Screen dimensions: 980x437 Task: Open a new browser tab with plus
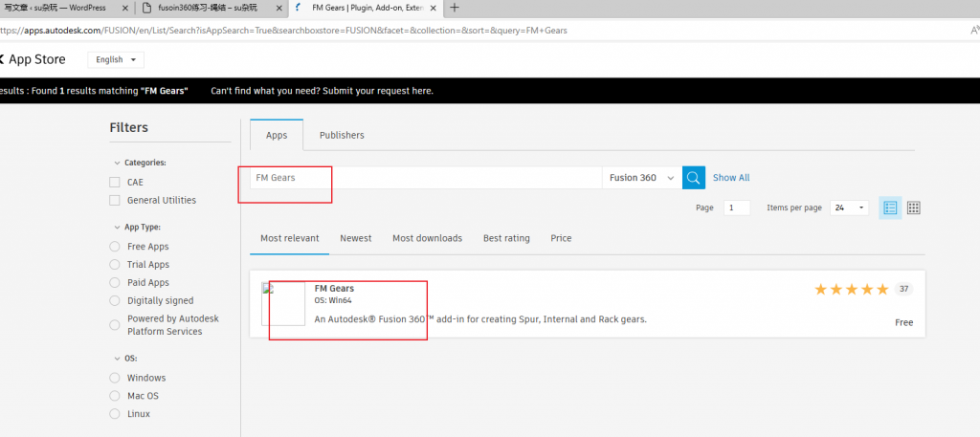point(455,8)
